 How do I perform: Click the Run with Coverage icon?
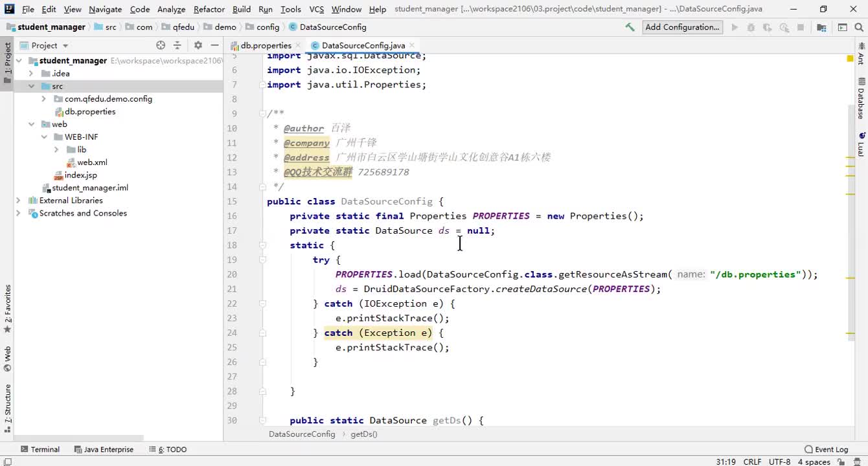[x=768, y=27]
